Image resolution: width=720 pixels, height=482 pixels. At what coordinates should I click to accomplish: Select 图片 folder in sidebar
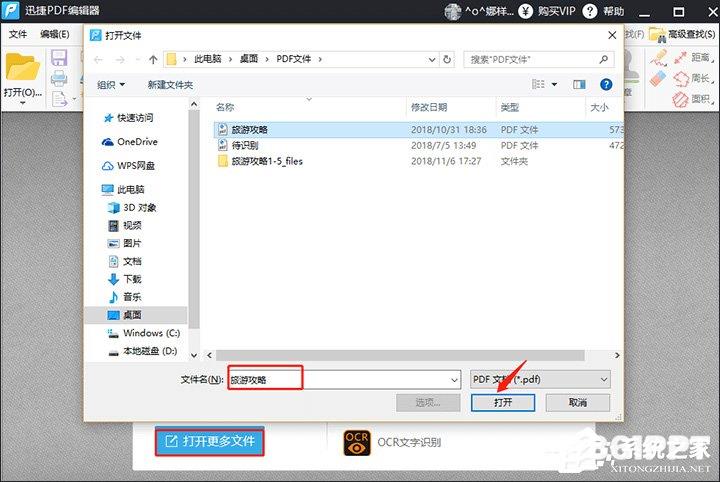point(125,243)
